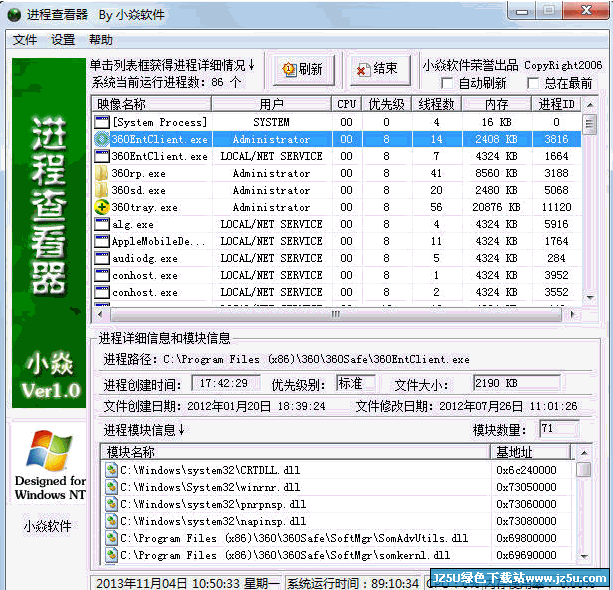Click the icon of 360EntClient.exe Administrator row
The image size is (613, 590).
click(102, 139)
